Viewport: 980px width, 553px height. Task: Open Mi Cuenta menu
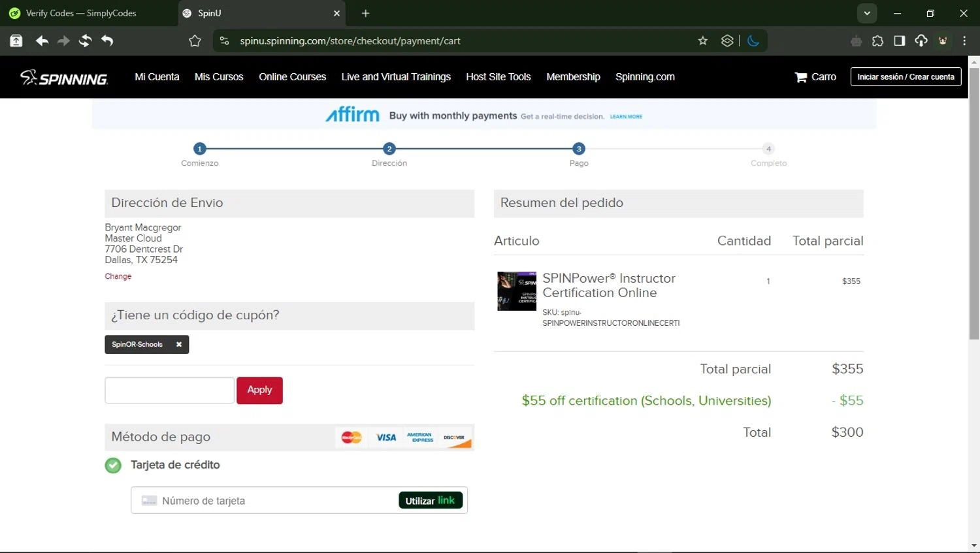(157, 77)
